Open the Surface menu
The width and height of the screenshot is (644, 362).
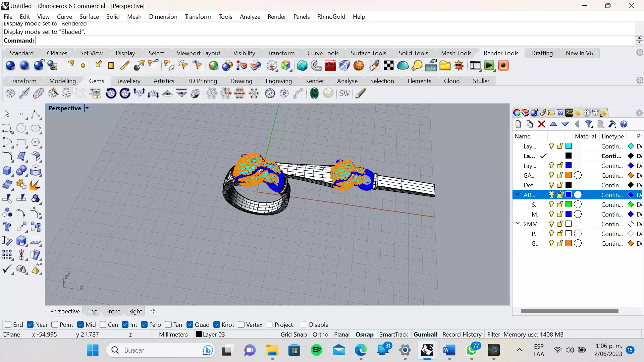pos(89,16)
